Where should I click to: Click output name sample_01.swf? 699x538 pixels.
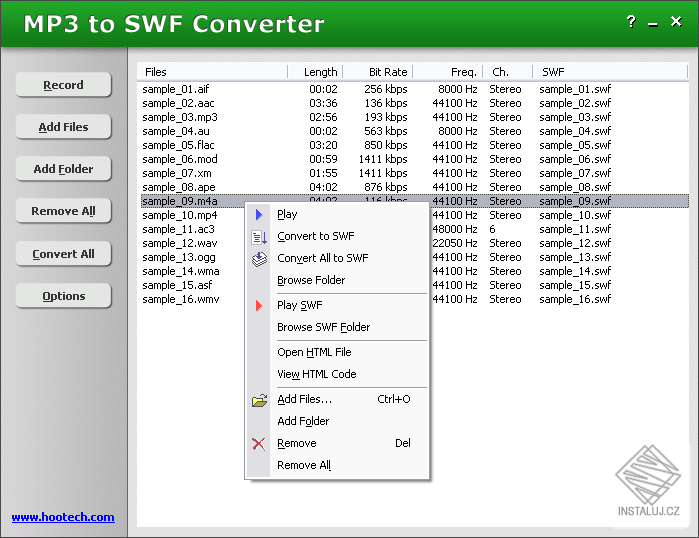click(575, 89)
